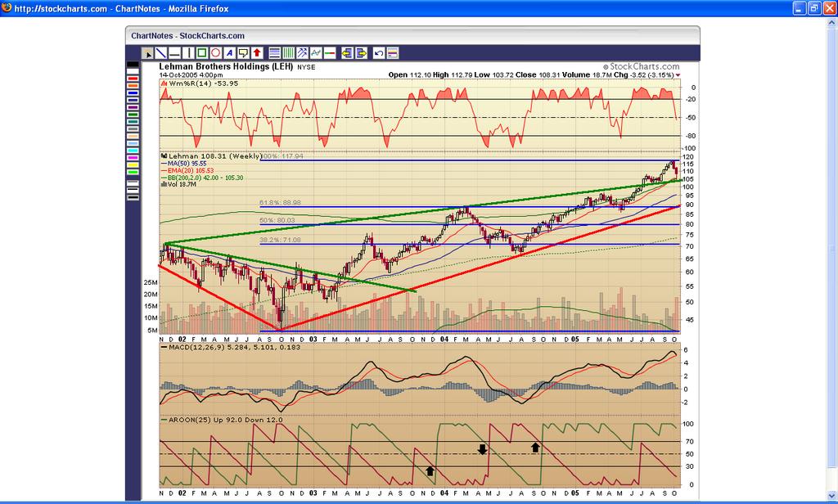Select the parallel arrows fan tool
The image size is (838, 504).
point(303,53)
